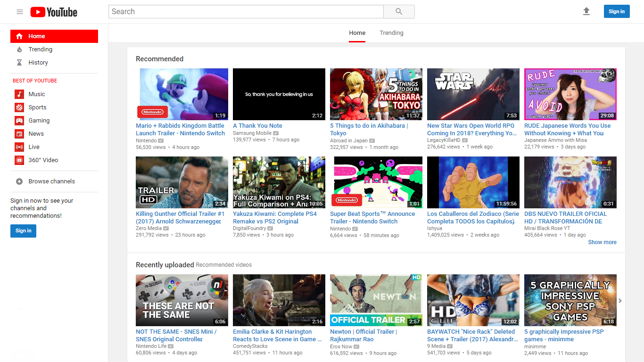The width and height of the screenshot is (644, 362).
Task: Open the 360° Video section
Action: click(19, 160)
